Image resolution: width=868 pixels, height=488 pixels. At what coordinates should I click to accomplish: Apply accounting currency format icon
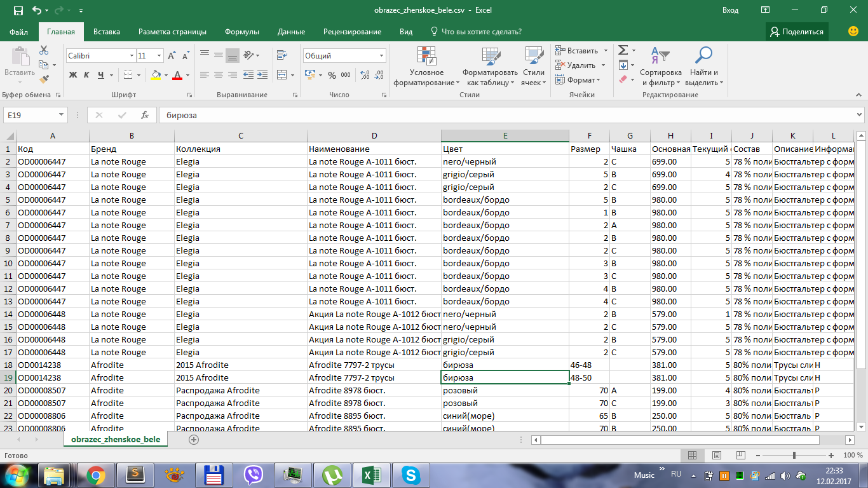pyautogui.click(x=309, y=75)
